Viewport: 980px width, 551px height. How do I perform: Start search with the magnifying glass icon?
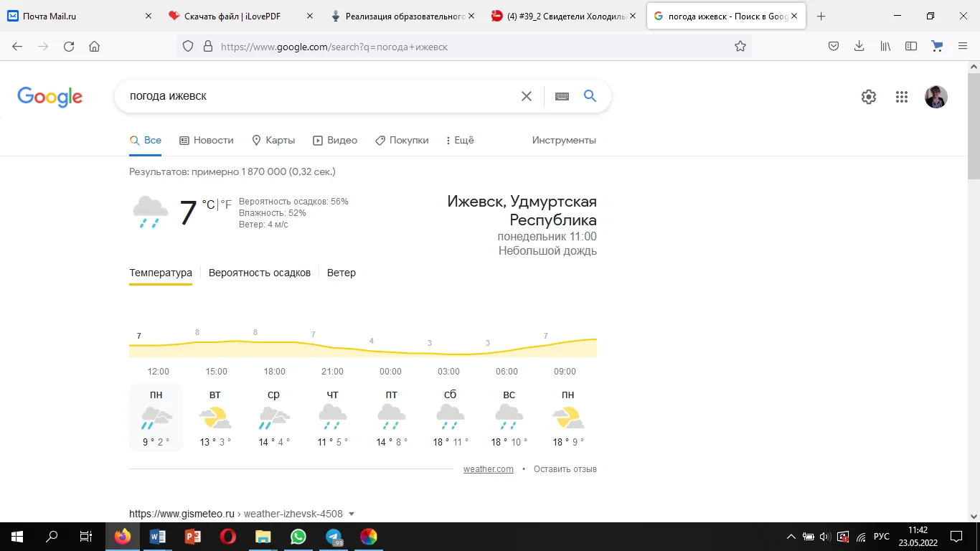coord(590,95)
